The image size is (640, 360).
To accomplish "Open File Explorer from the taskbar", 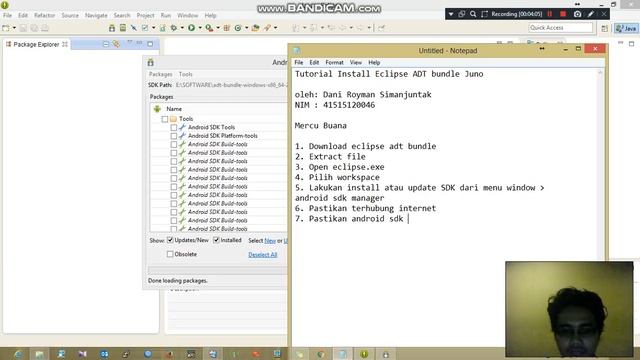I will pos(39,354).
